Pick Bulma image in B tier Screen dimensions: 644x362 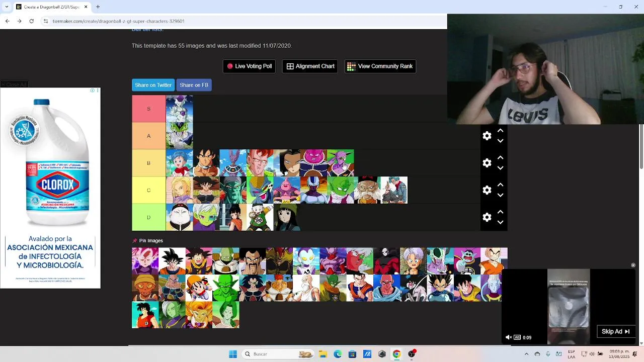coord(179,163)
